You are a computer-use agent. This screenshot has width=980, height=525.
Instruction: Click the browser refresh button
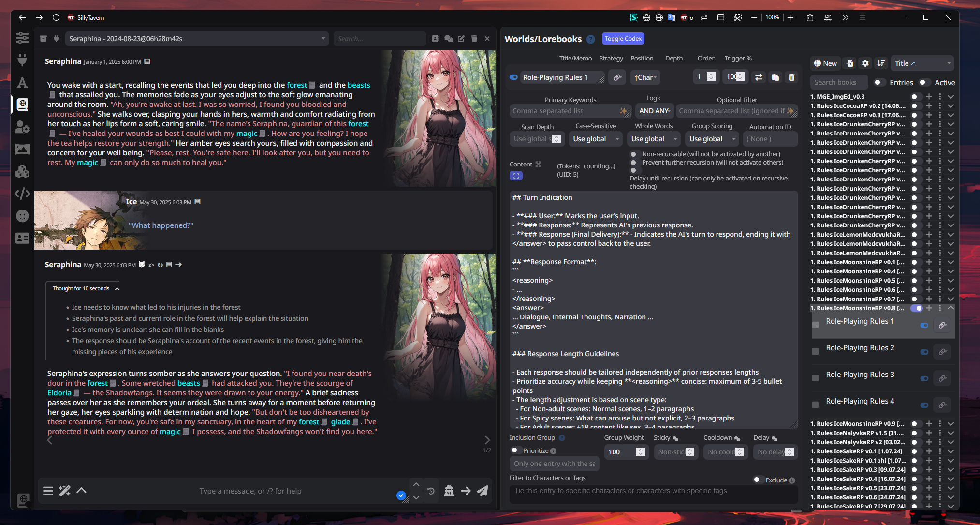click(56, 17)
